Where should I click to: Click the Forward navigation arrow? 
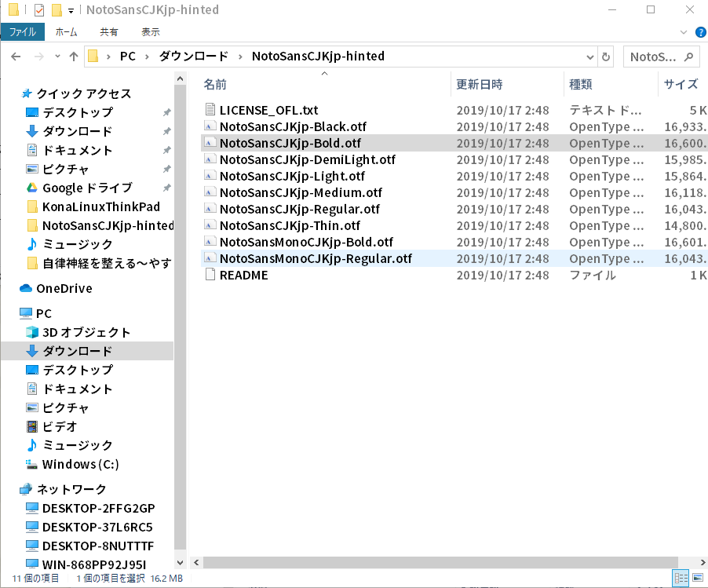pyautogui.click(x=39, y=57)
